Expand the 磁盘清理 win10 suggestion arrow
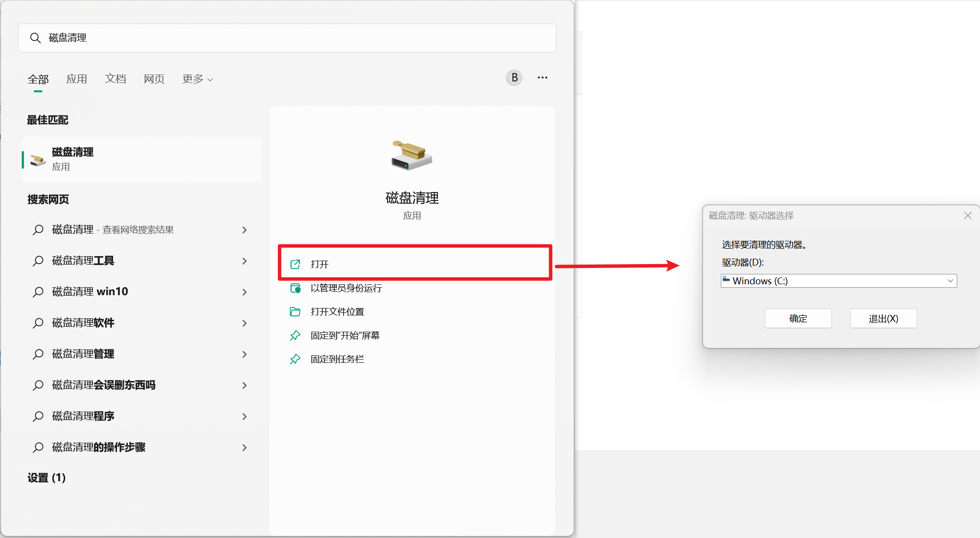The image size is (980, 538). (x=244, y=292)
